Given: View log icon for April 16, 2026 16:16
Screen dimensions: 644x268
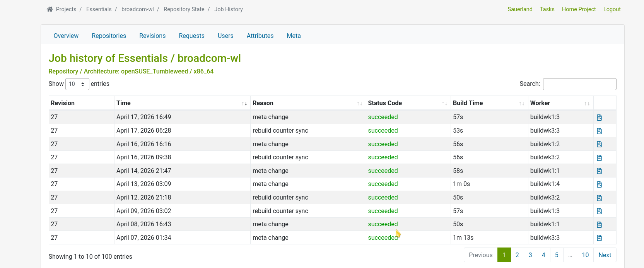Looking at the screenshot, I should 599,144.
